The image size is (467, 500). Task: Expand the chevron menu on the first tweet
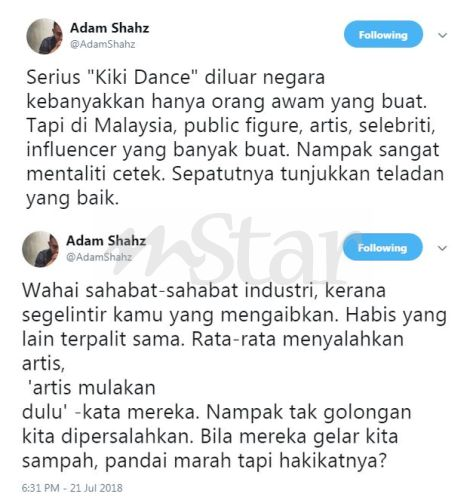pos(442,35)
